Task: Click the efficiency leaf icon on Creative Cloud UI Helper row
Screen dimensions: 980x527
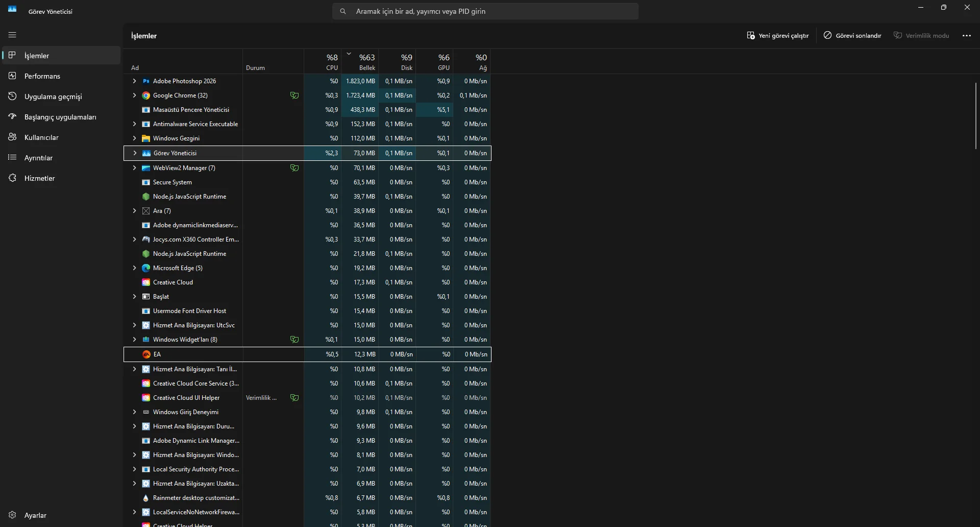Action: tap(295, 398)
